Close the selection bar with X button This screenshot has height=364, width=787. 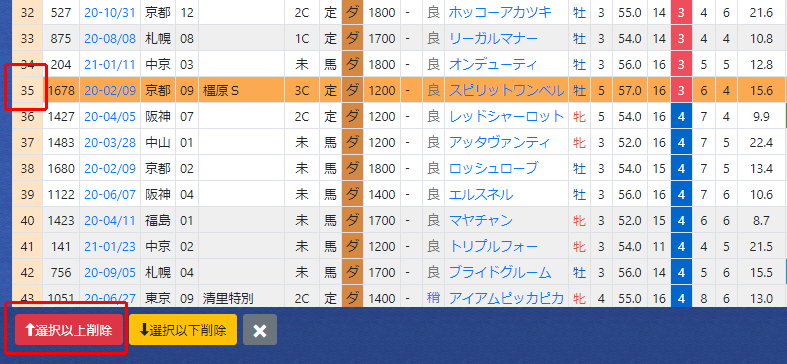[x=259, y=330]
